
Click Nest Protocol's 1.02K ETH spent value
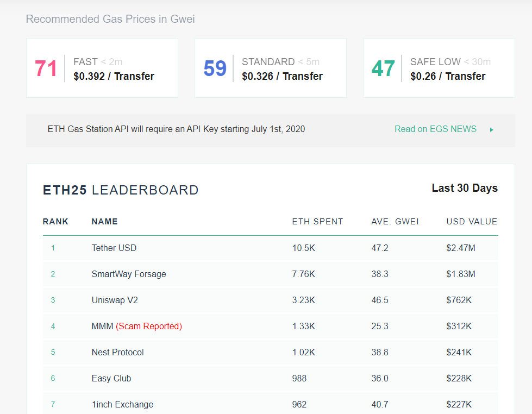[x=304, y=352]
